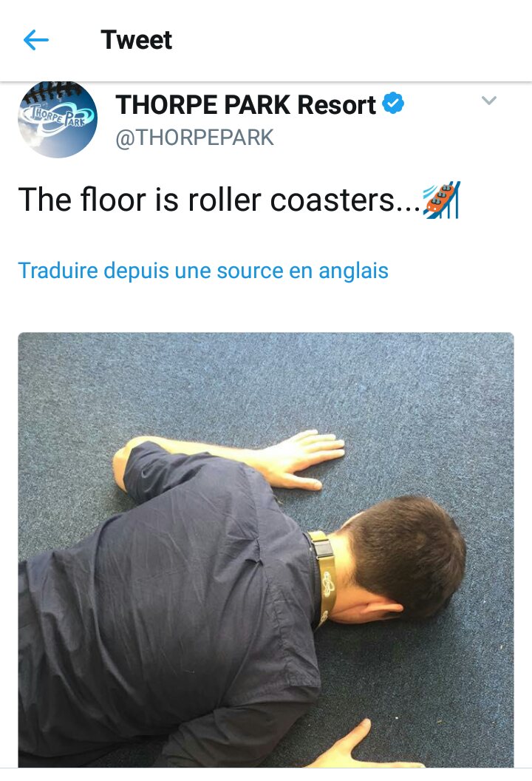Click the word coasters in the tweet
The height and width of the screenshot is (781, 532).
pyautogui.click(x=332, y=200)
